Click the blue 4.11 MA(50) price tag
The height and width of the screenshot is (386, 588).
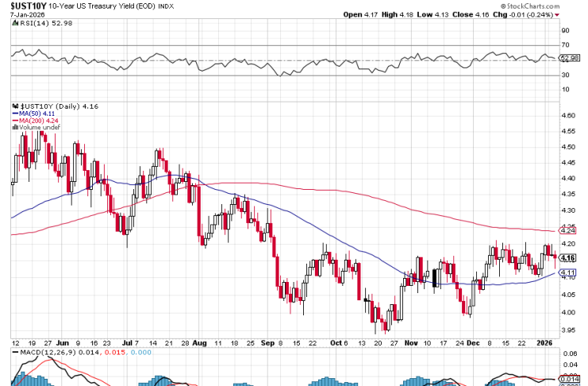coord(568,272)
